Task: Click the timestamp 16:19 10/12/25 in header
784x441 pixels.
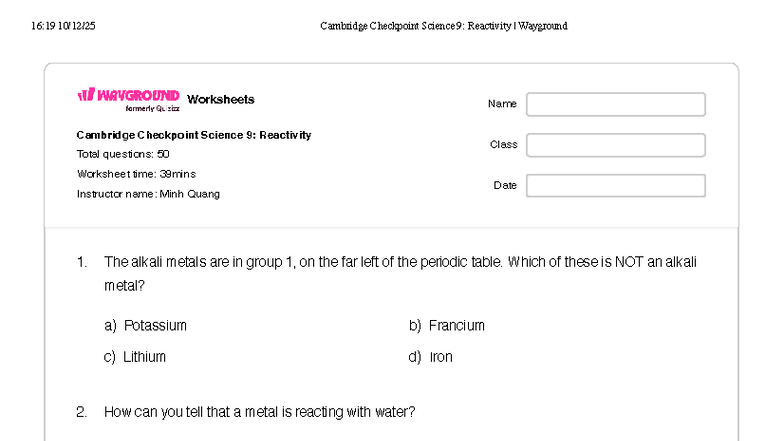Action: click(64, 26)
